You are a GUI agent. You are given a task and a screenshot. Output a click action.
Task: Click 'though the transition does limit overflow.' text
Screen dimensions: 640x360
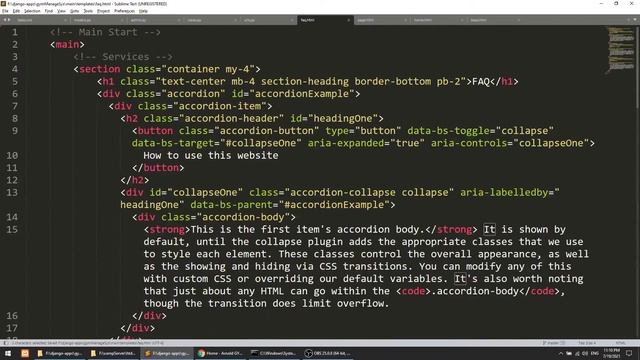267,303
